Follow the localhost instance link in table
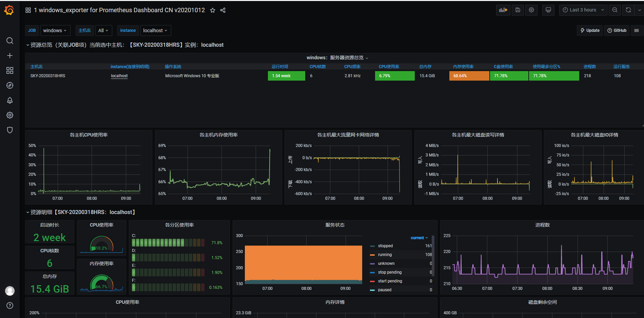 pyautogui.click(x=119, y=76)
